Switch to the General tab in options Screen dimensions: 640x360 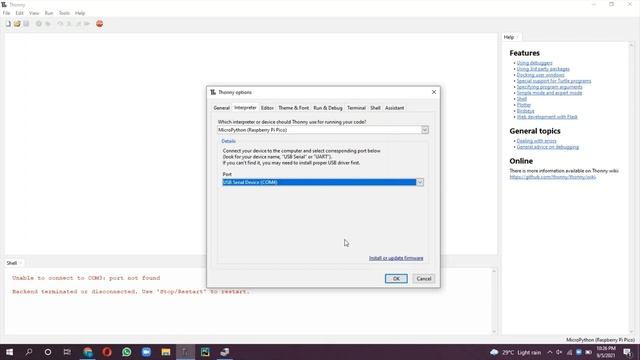tap(222, 108)
